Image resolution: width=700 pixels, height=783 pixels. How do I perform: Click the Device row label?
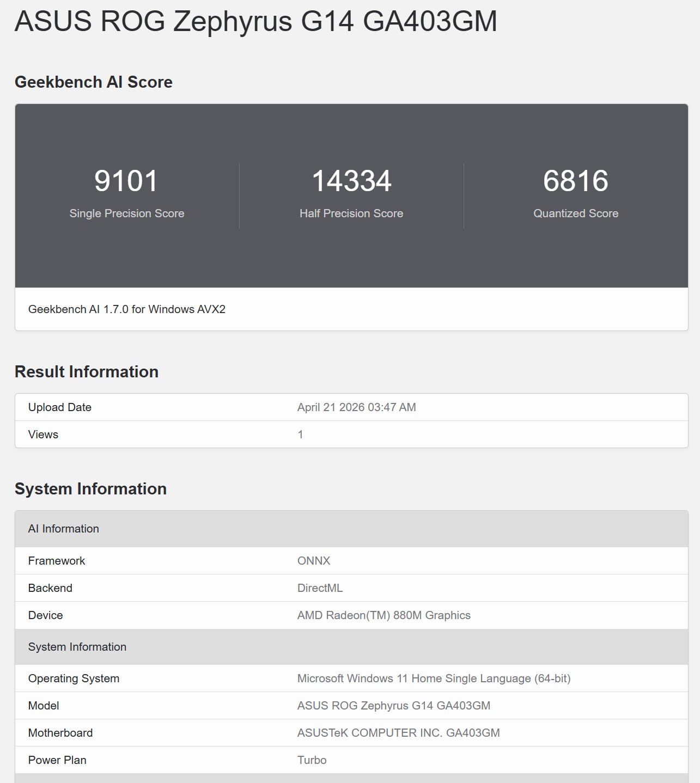coord(46,615)
